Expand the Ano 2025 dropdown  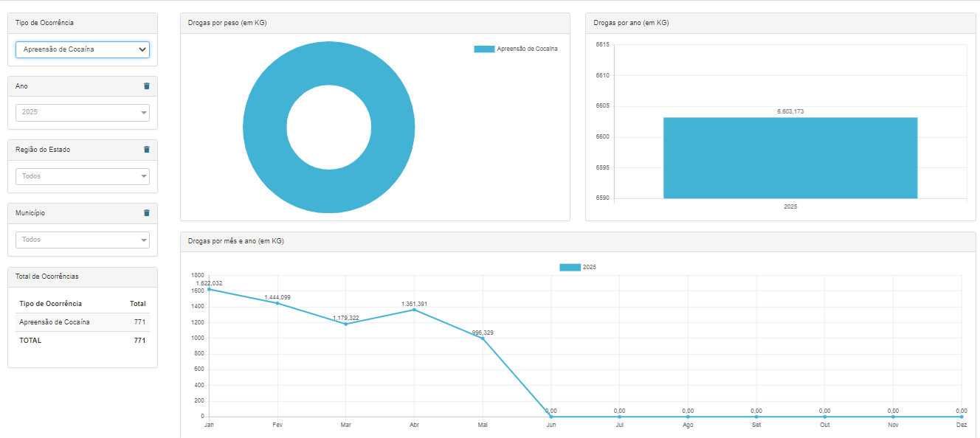click(x=83, y=113)
